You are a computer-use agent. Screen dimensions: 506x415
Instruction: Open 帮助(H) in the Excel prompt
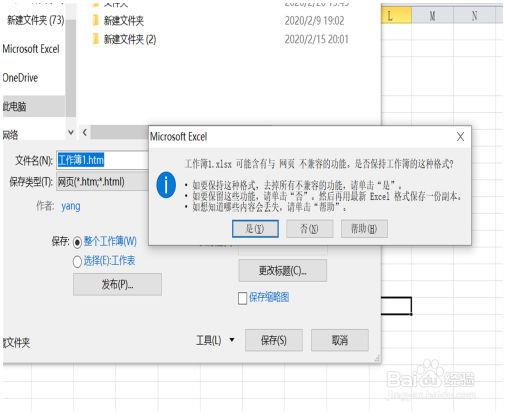364,229
